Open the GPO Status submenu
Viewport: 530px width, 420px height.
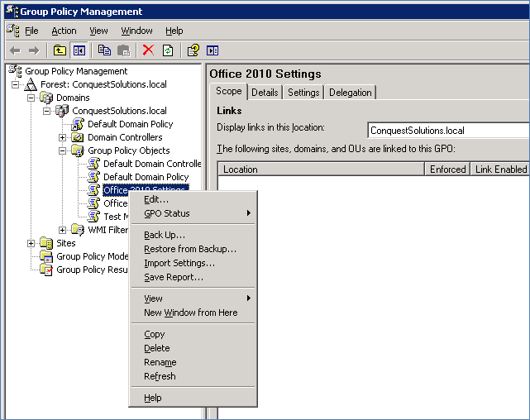[x=193, y=213]
